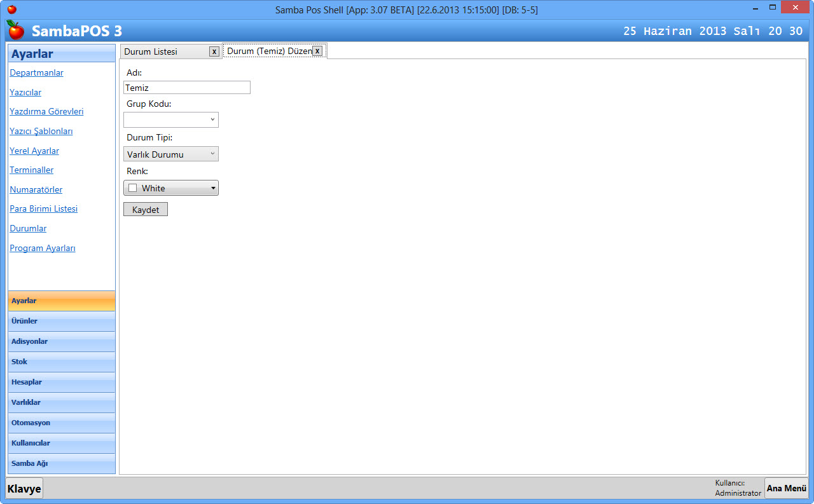Image resolution: width=814 pixels, height=504 pixels.
Task: Click the Adı name input field
Action: click(187, 88)
